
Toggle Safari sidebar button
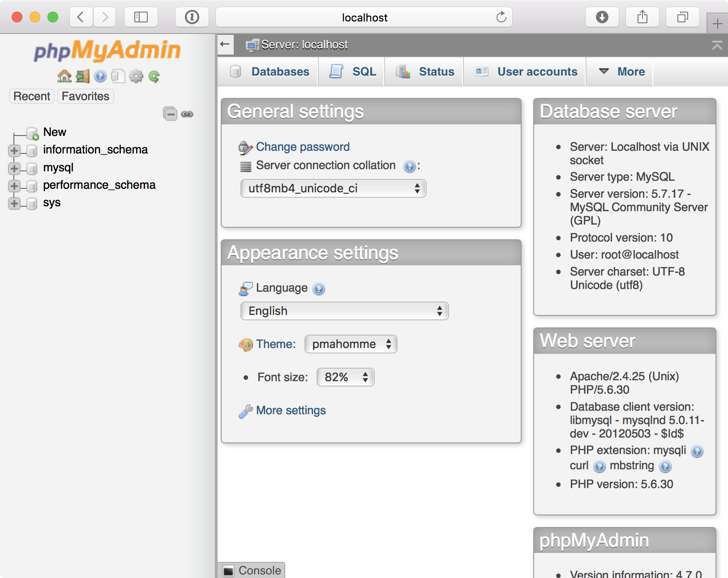(x=141, y=17)
